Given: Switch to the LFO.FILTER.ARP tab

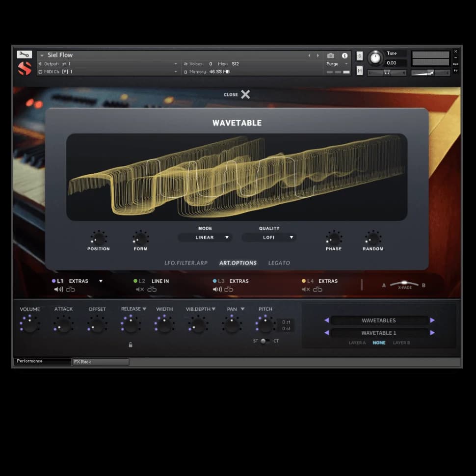Looking at the screenshot, I should click(186, 263).
